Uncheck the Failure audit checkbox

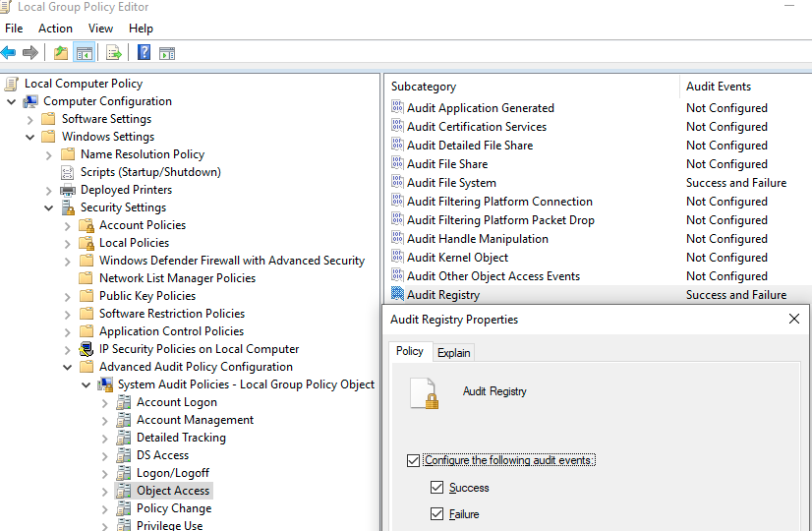(x=436, y=514)
